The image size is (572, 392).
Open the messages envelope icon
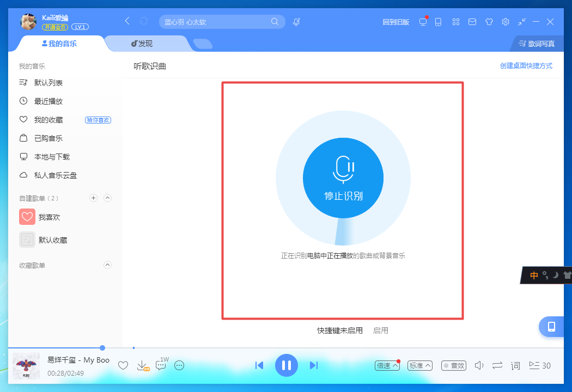[472, 22]
